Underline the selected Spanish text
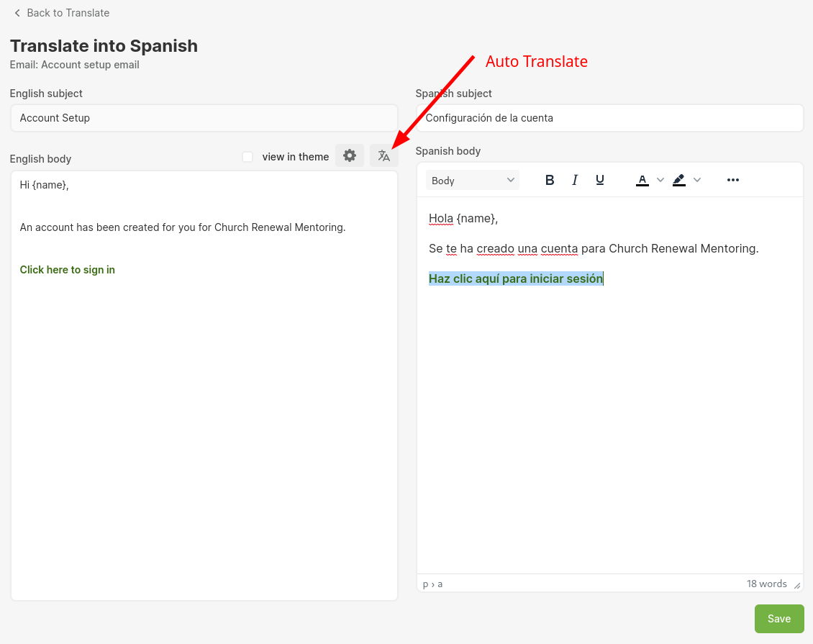 pos(600,180)
